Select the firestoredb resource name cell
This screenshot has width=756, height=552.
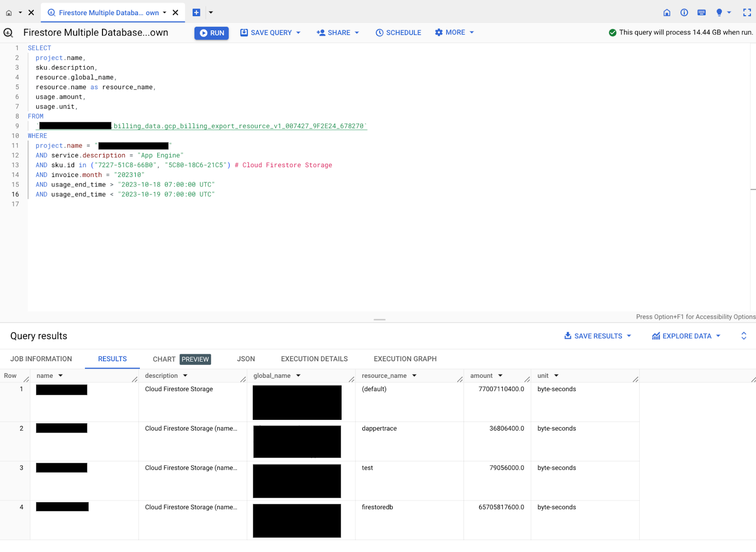coord(410,520)
